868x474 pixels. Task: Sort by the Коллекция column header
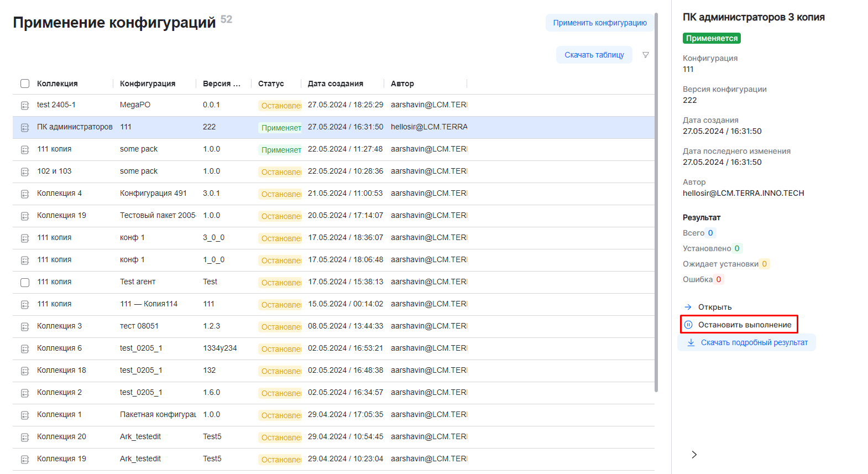click(57, 84)
